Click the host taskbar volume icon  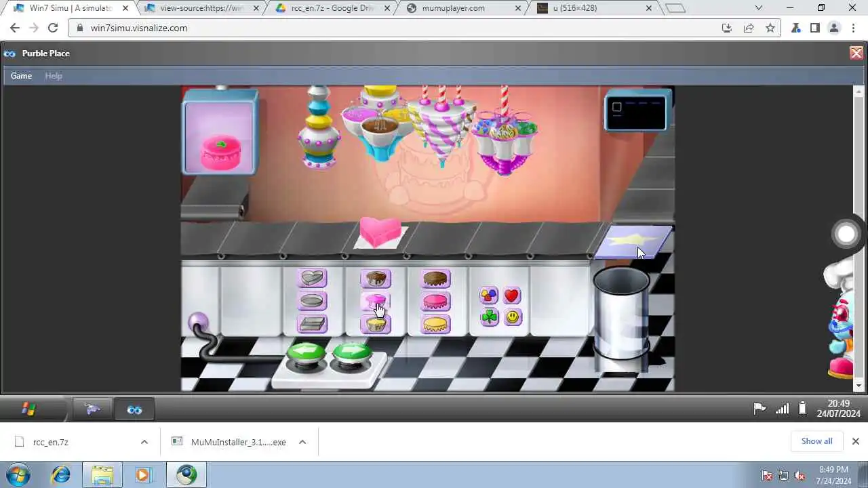(800, 475)
